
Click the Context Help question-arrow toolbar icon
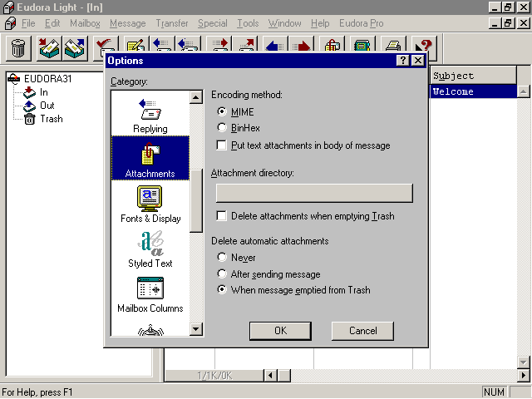[423, 45]
